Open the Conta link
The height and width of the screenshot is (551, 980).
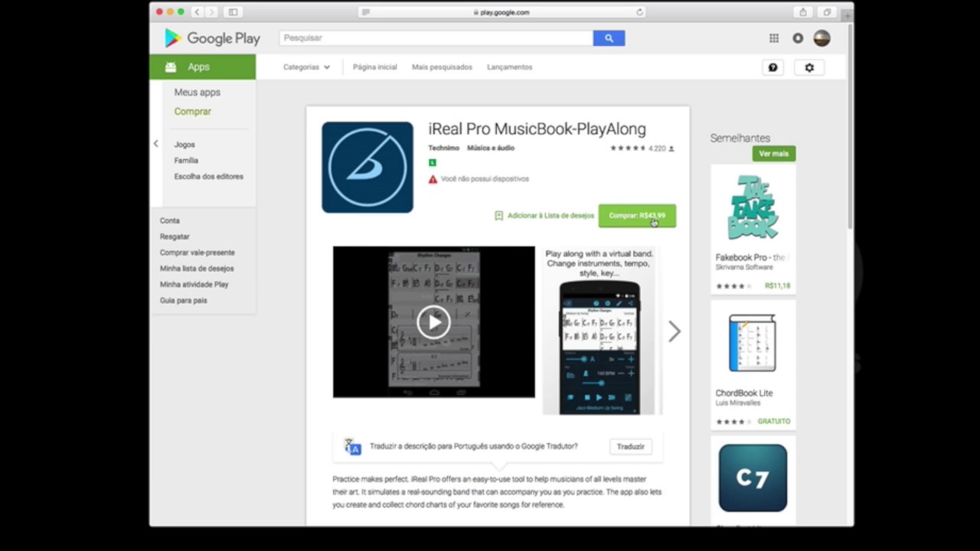(169, 221)
